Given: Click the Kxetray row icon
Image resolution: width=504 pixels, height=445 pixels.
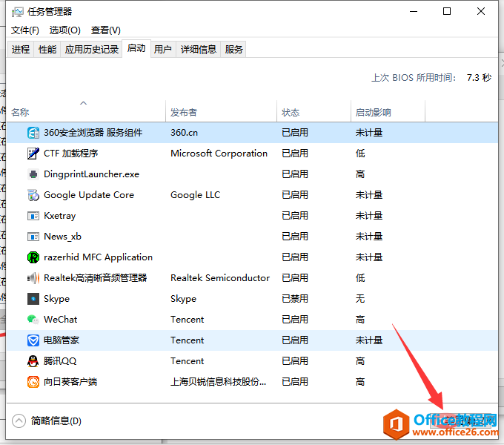Looking at the screenshot, I should click(33, 216).
